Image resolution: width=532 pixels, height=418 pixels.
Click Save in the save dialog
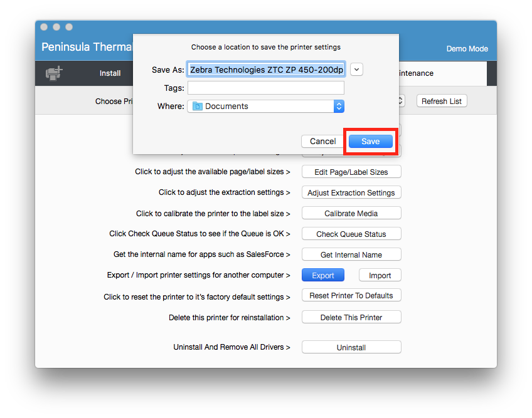(x=371, y=142)
